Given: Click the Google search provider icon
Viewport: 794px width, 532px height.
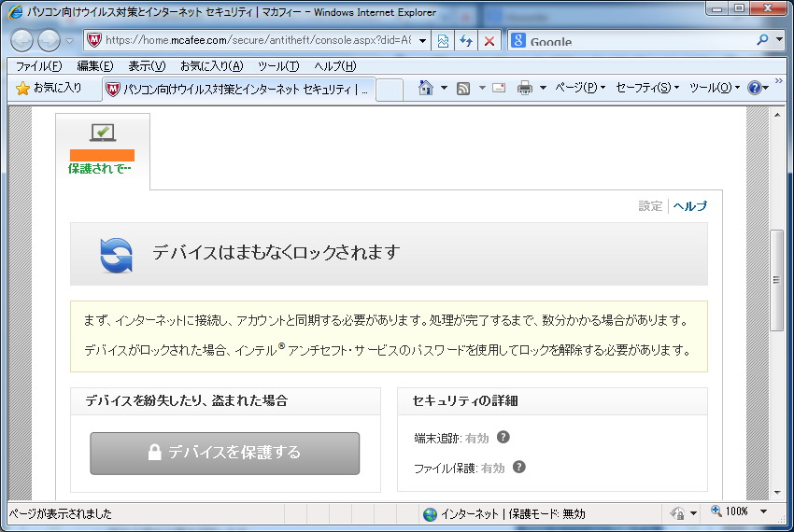Looking at the screenshot, I should [518, 40].
